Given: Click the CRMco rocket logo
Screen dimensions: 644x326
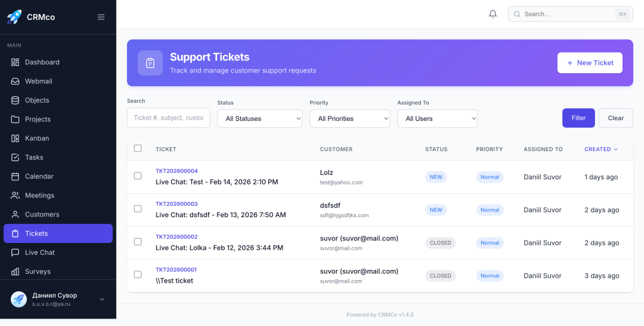Looking at the screenshot, I should coord(14,17).
